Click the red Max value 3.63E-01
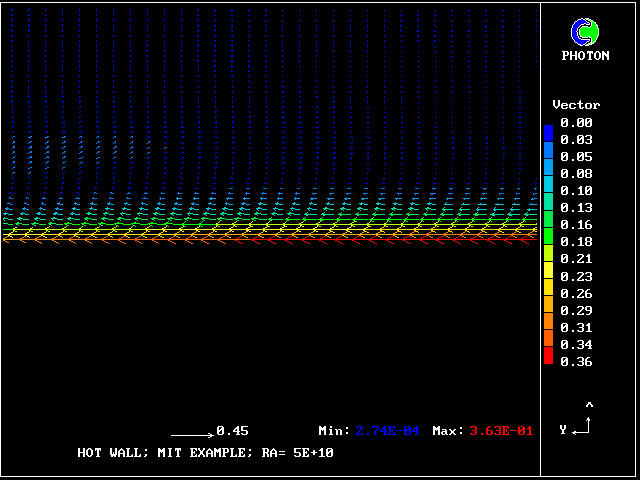The width and height of the screenshot is (640, 480). [x=501, y=431]
